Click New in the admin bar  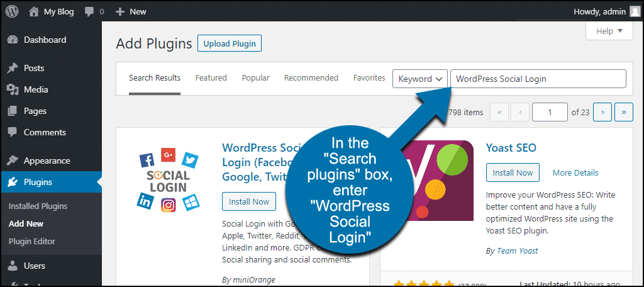point(138,12)
